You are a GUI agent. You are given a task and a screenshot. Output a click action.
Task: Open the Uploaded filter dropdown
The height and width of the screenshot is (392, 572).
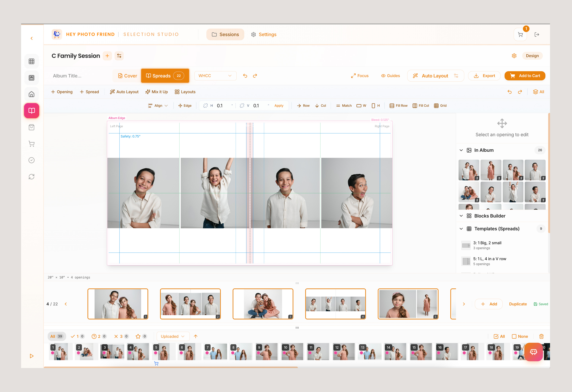click(173, 336)
